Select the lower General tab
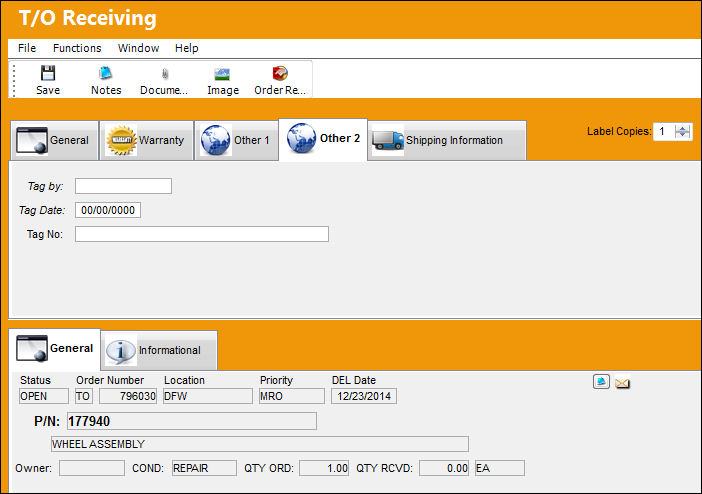 tap(55, 348)
